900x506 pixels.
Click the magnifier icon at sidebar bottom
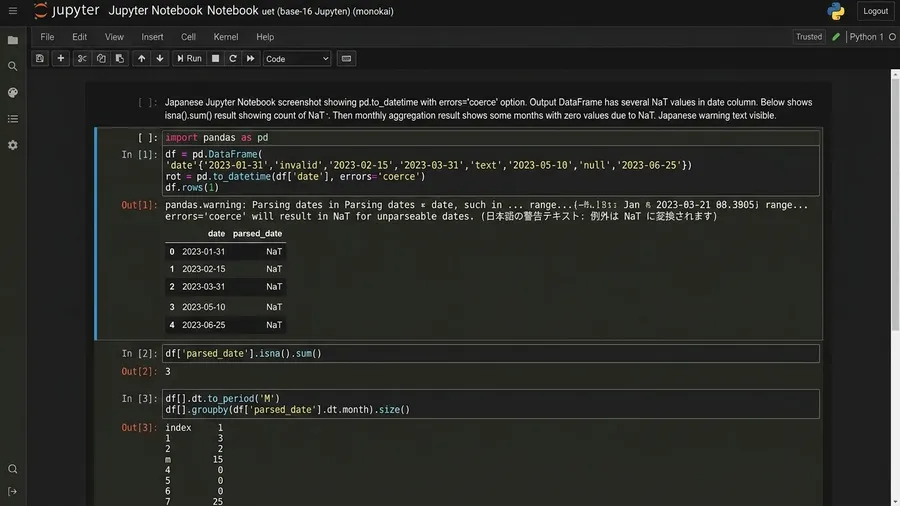click(x=13, y=469)
